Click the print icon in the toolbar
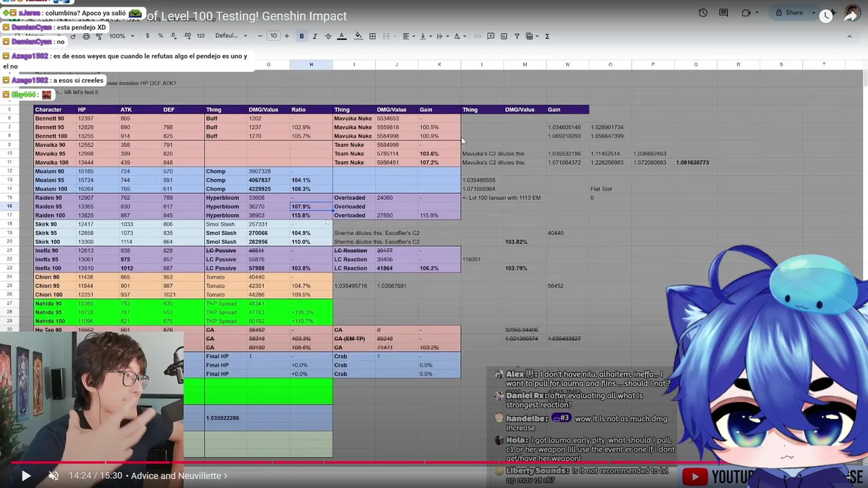The width and height of the screenshot is (868, 488). pos(86,36)
